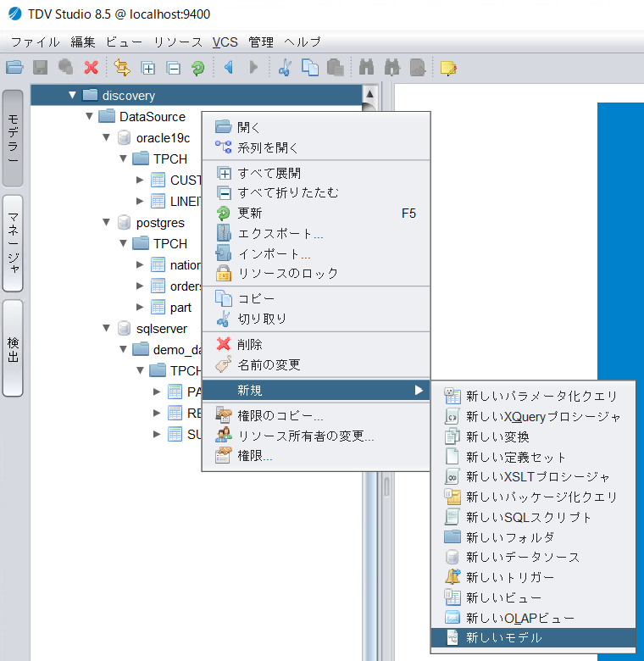Click the save disk toolbar icon
The width and height of the screenshot is (644, 661).
click(x=40, y=68)
